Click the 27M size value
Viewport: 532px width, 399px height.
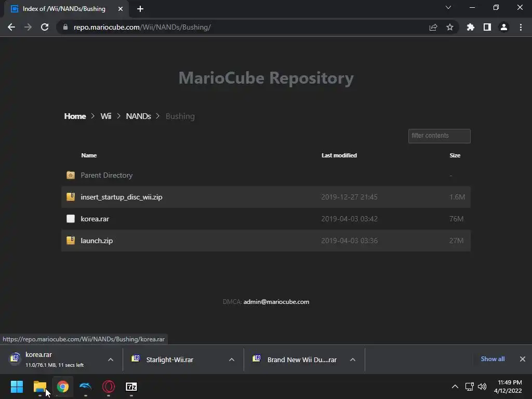click(456, 241)
